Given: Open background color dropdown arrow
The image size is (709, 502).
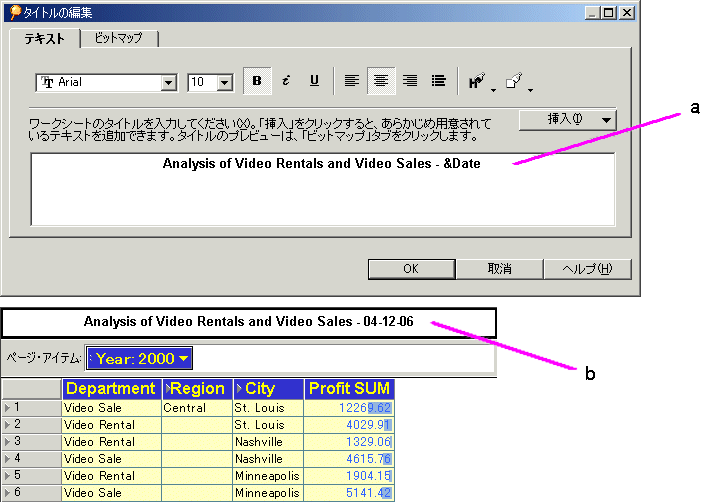Looking at the screenshot, I should (x=530, y=90).
